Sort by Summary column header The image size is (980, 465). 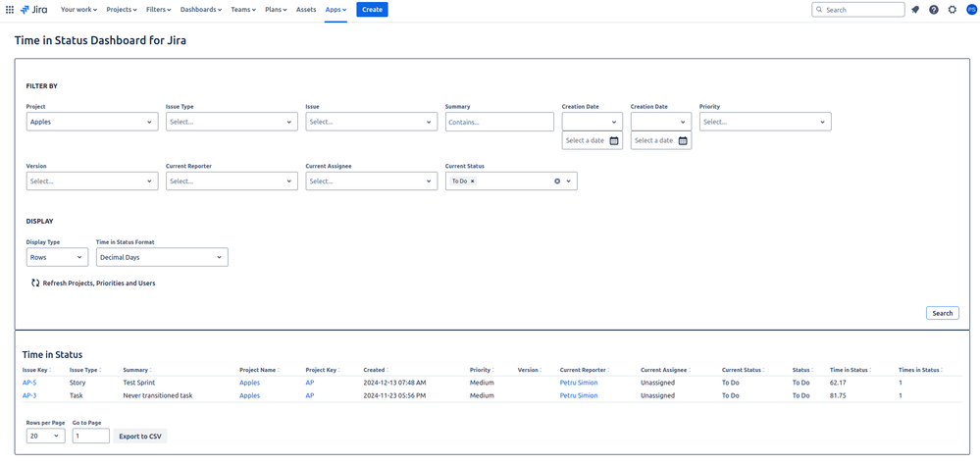[137, 370]
